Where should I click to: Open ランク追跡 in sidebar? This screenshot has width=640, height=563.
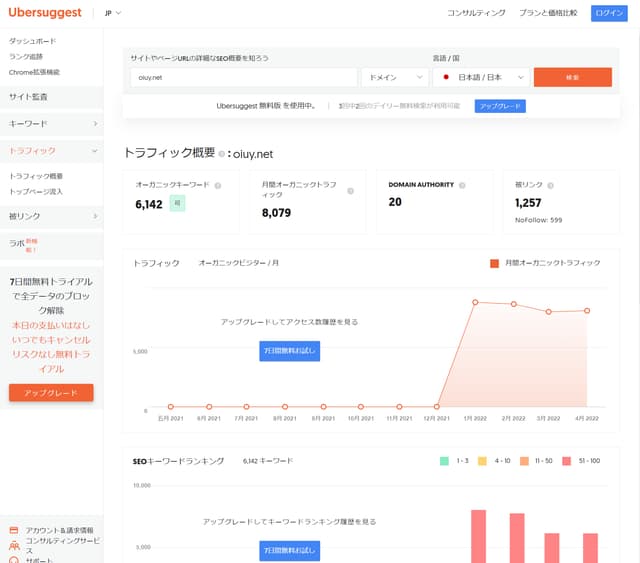pyautogui.click(x=26, y=56)
